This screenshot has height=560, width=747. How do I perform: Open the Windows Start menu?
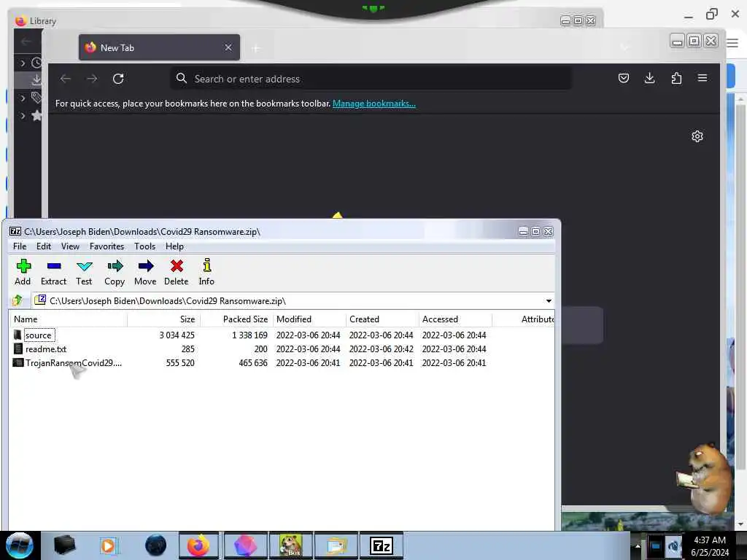click(20, 545)
